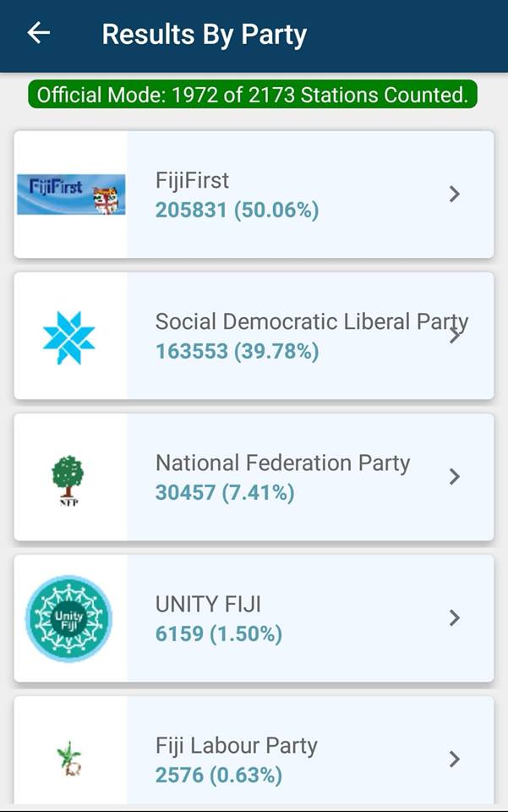Click the Results By Party title

(204, 35)
